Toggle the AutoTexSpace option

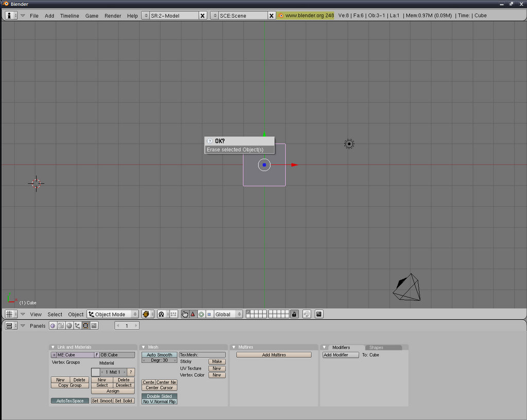click(70, 400)
